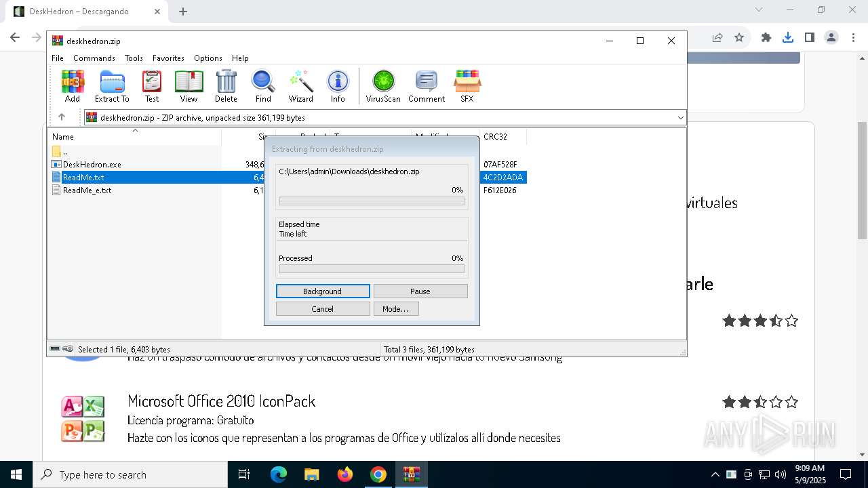Cancel the extraction
The height and width of the screenshot is (488, 868).
point(323,309)
